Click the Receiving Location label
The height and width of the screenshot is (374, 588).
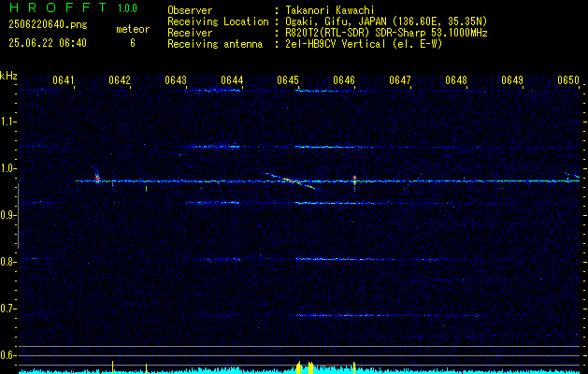[x=218, y=22]
